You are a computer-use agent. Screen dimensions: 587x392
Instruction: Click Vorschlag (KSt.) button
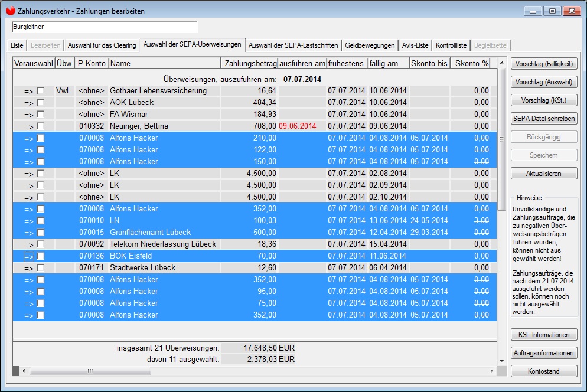[544, 100]
